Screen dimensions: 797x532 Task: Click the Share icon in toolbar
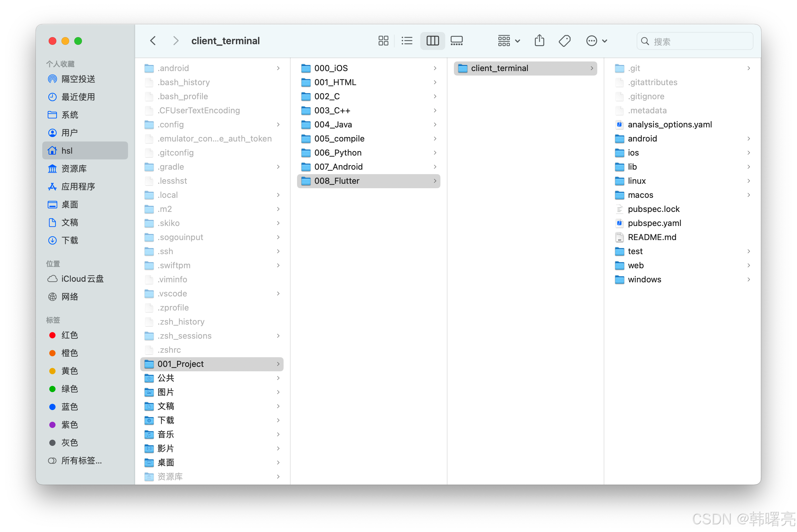539,41
